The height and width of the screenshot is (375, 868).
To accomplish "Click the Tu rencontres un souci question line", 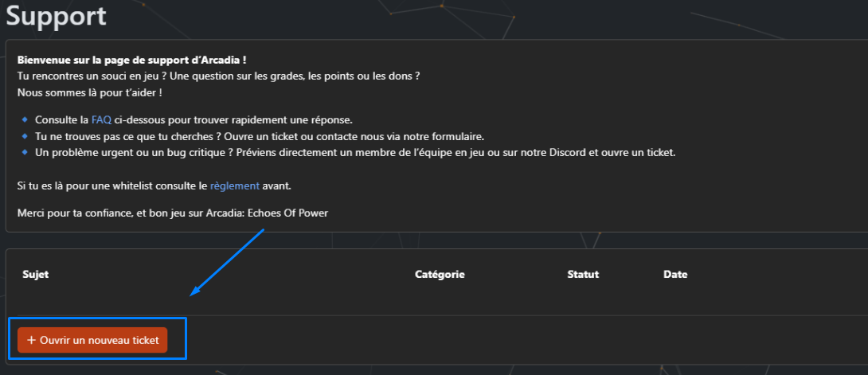I will click(x=217, y=76).
